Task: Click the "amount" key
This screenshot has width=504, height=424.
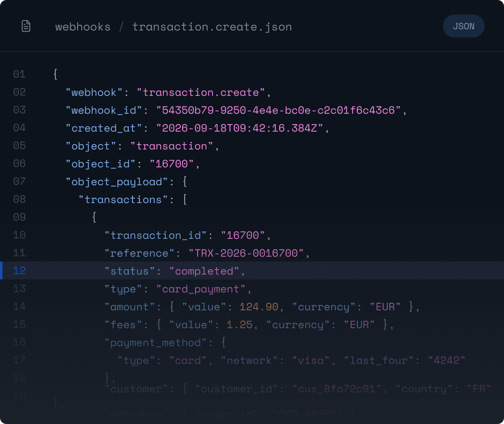Action: pyautogui.click(x=130, y=307)
